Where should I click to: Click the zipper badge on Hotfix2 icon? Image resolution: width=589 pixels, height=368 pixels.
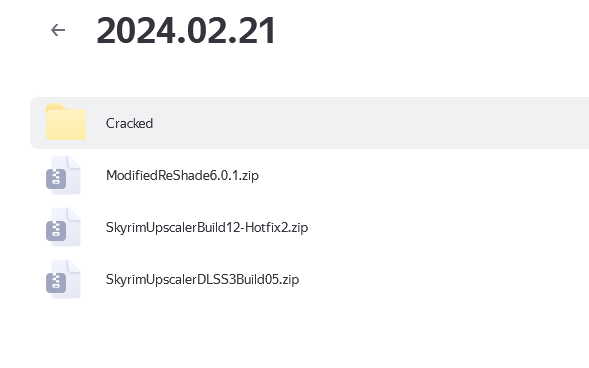[56, 231]
